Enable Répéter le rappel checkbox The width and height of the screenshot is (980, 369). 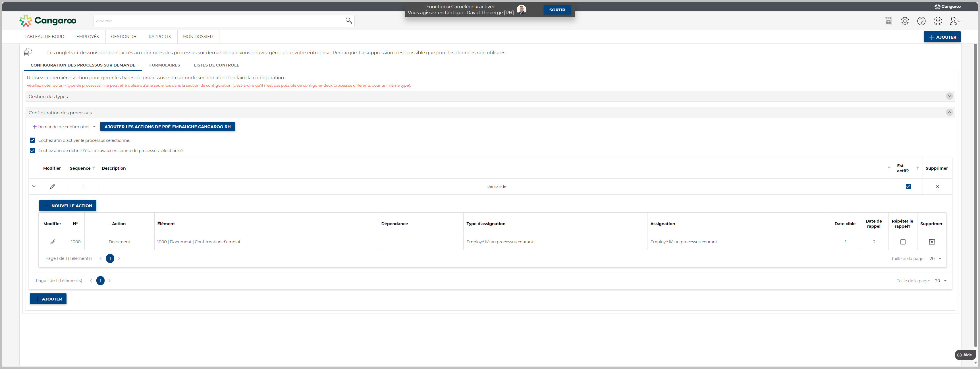(x=903, y=242)
